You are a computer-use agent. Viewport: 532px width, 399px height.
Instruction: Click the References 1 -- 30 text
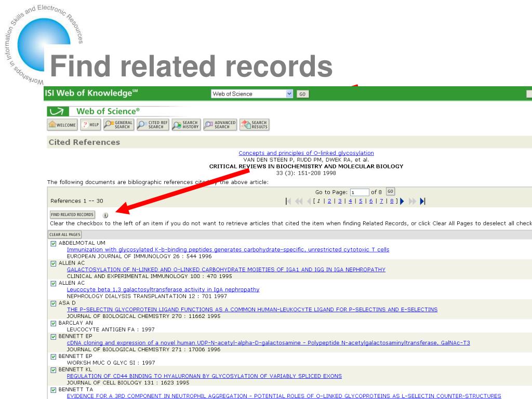pos(77,201)
